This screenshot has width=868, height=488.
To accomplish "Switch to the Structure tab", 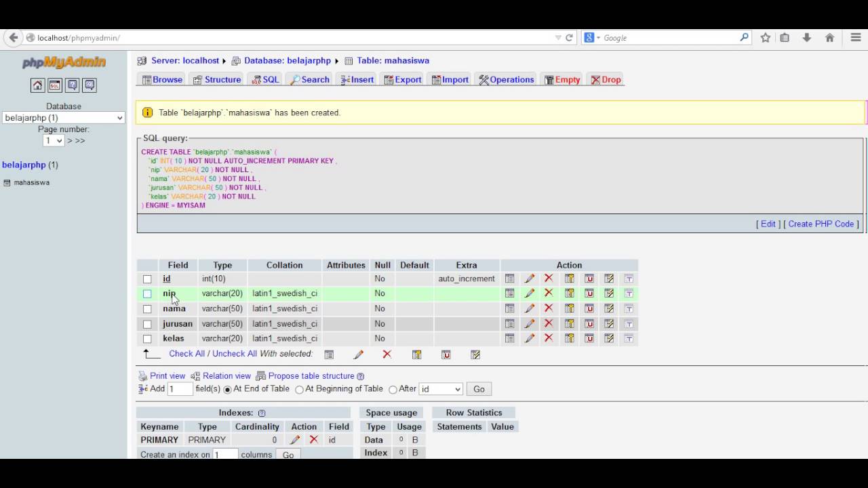I will tap(217, 79).
